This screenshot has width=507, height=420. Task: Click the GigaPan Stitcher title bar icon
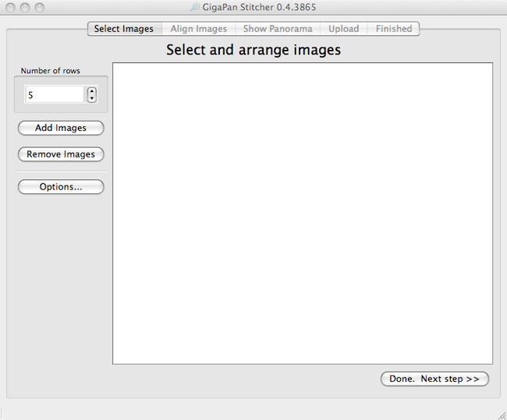pyautogui.click(x=194, y=7)
